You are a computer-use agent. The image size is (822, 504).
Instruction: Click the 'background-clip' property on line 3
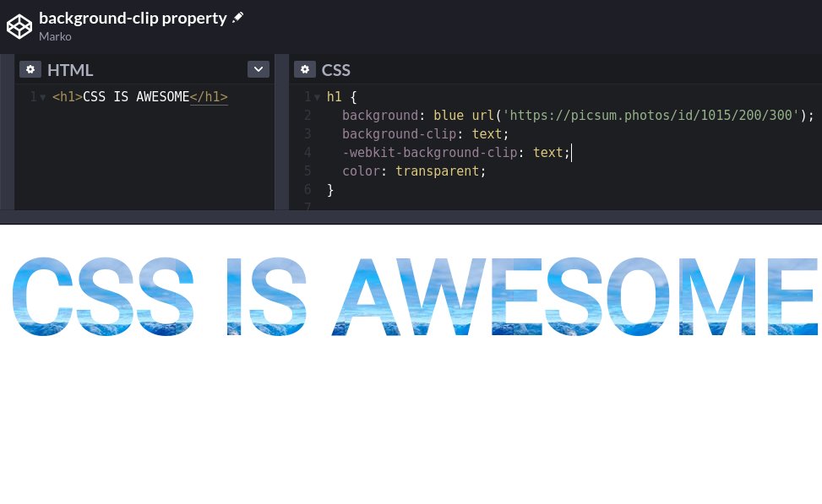[x=400, y=134]
